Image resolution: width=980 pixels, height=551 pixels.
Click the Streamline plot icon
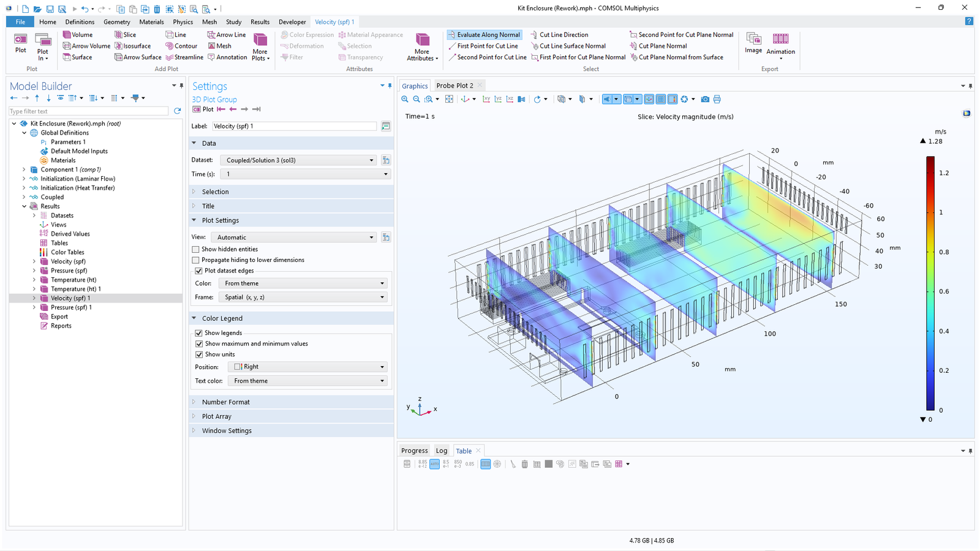tap(184, 58)
